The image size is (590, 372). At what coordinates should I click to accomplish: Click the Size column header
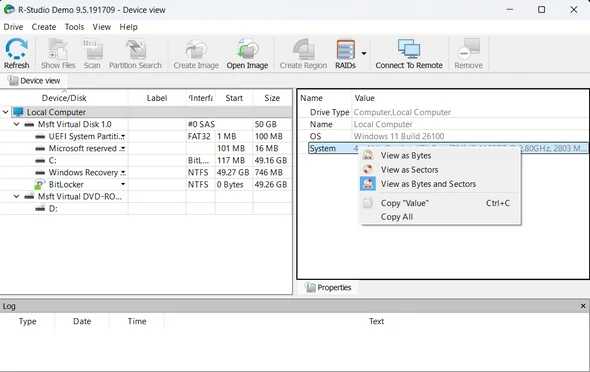(272, 98)
